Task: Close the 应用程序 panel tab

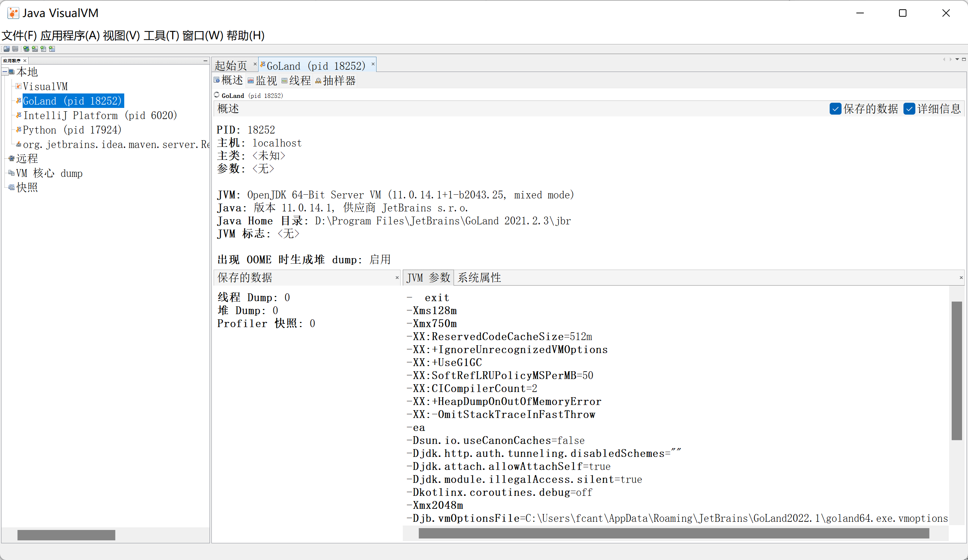Action: click(25, 61)
